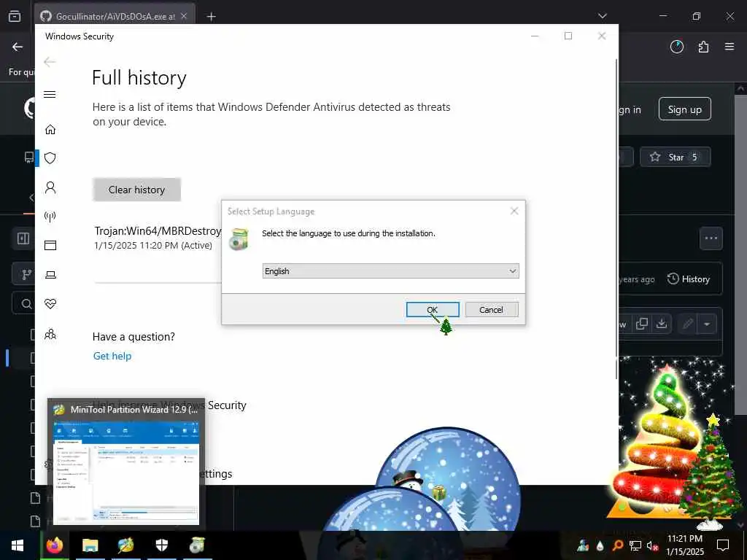Open File Explorer from the taskbar
The width and height of the screenshot is (747, 560).
point(90,545)
